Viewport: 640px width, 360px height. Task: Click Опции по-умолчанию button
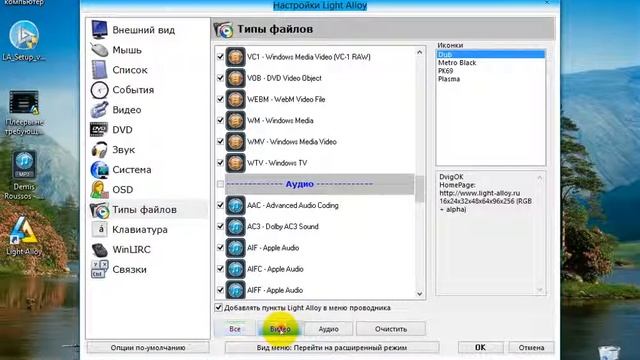point(148,348)
